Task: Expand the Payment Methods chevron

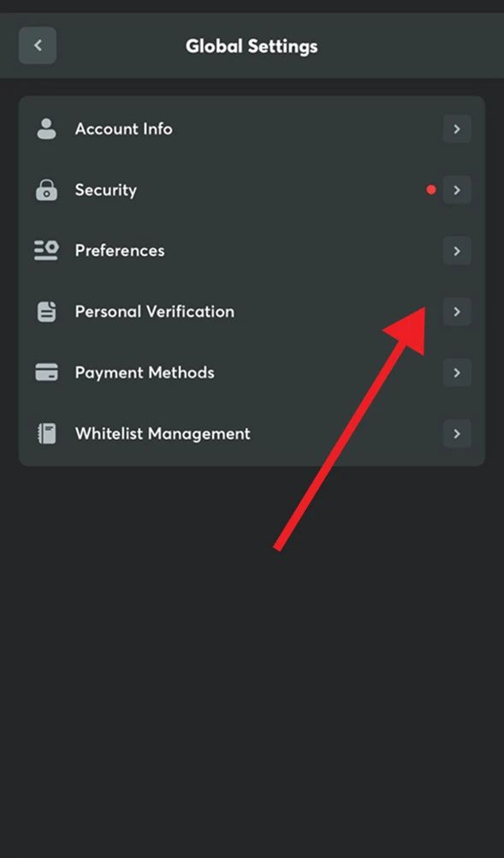Action: click(456, 372)
